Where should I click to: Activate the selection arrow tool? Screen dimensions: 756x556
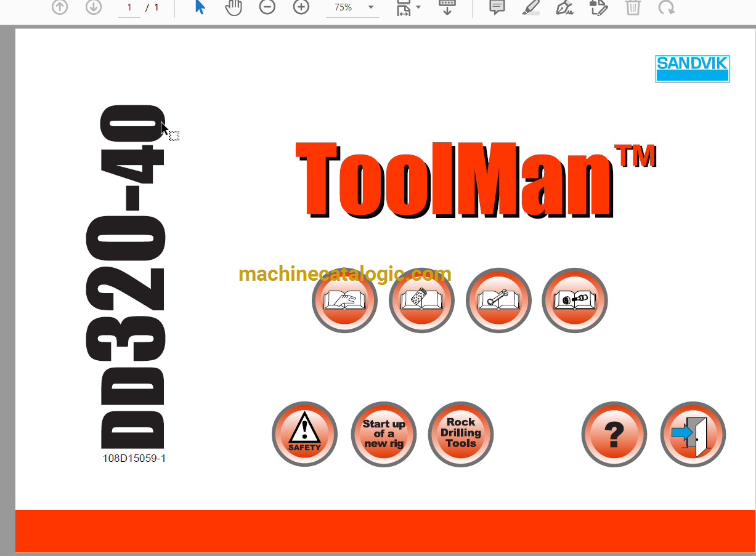(x=200, y=7)
